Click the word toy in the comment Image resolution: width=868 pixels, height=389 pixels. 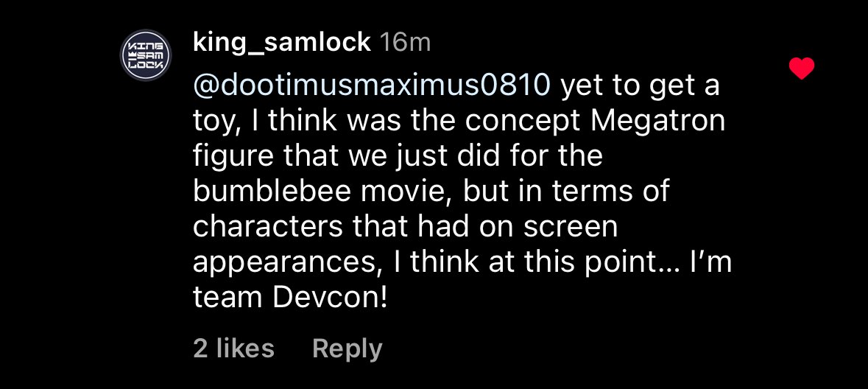point(212,121)
